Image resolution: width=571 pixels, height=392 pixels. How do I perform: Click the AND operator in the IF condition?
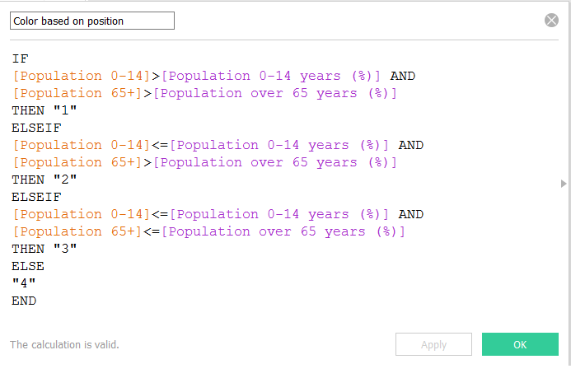(402, 76)
